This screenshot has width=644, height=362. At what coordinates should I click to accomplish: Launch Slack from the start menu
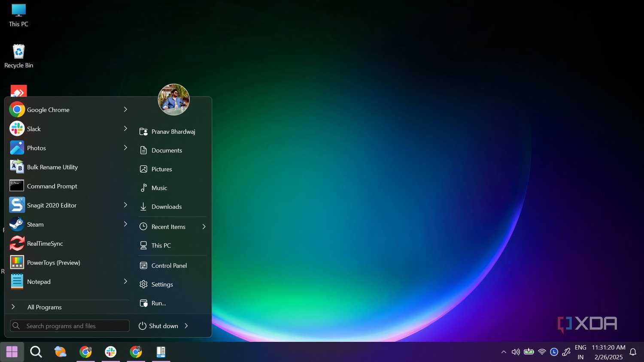(69, 129)
